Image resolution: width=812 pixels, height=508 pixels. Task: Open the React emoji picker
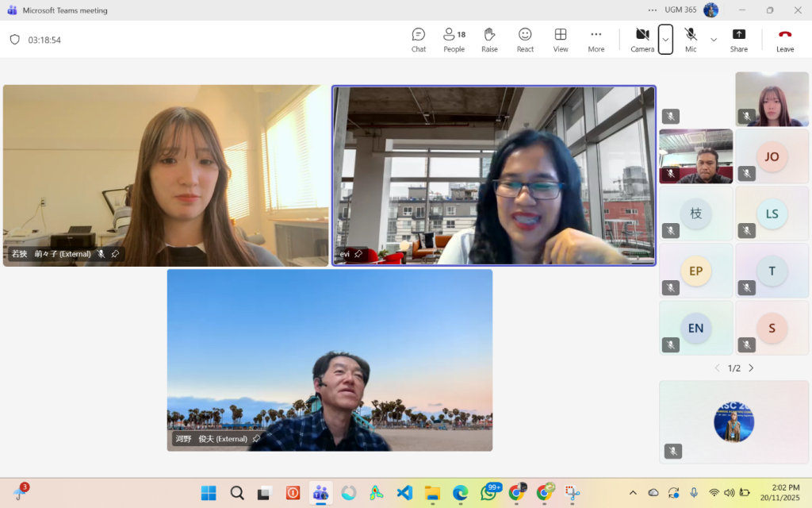pos(525,39)
